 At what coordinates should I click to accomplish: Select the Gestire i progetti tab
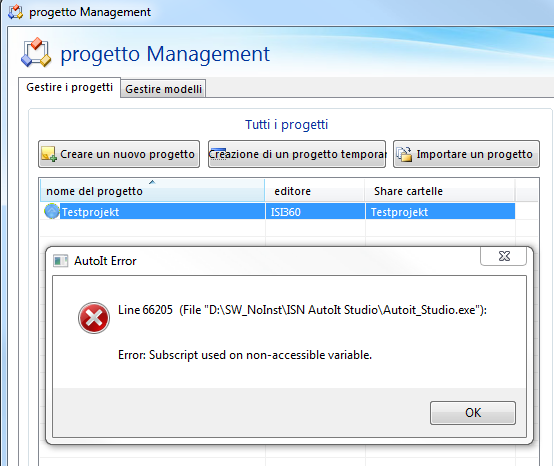(70, 87)
